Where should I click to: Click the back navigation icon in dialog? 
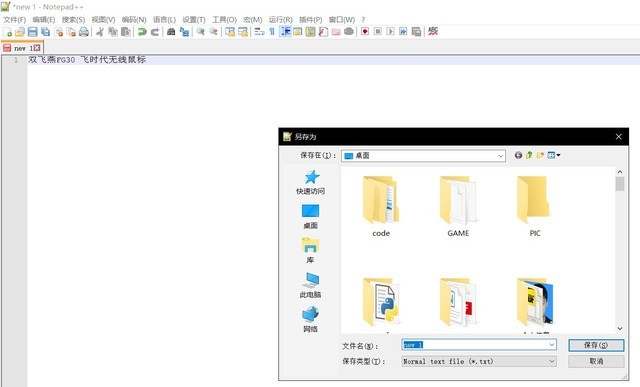(x=518, y=155)
